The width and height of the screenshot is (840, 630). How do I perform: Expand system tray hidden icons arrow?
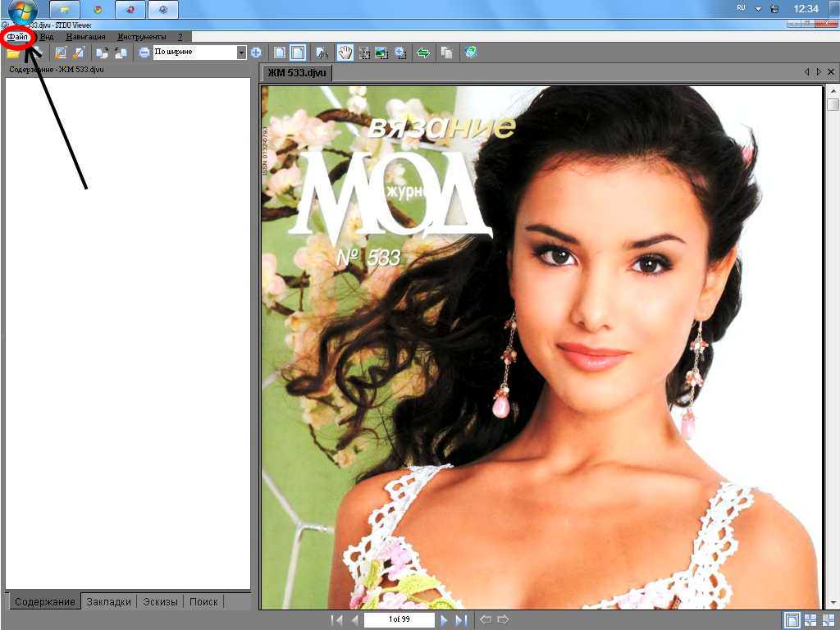(x=758, y=8)
